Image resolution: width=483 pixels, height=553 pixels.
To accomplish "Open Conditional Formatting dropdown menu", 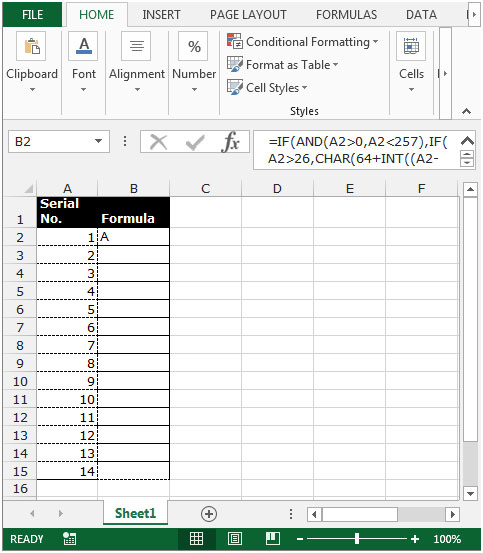I will tap(375, 42).
